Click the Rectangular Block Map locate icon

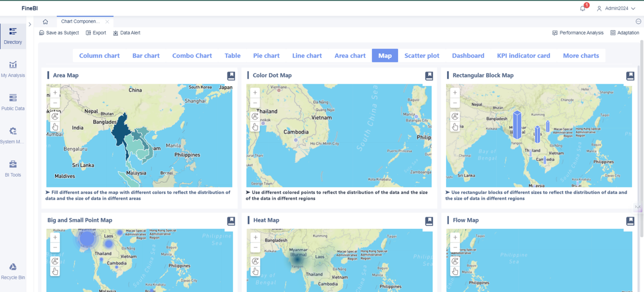[455, 116]
